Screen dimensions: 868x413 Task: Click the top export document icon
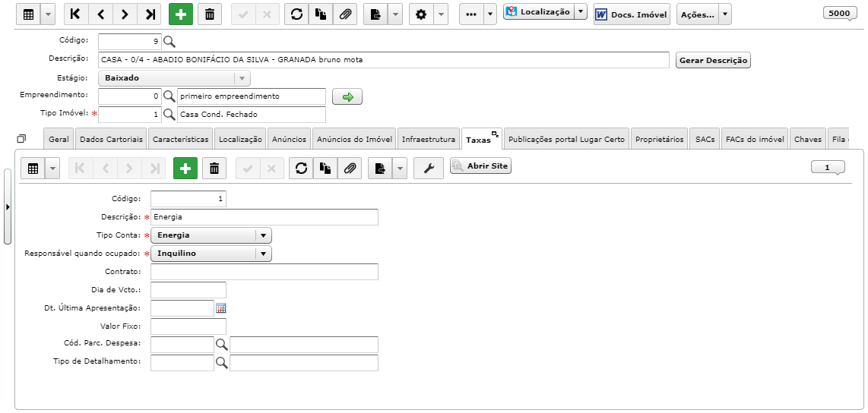tap(375, 15)
